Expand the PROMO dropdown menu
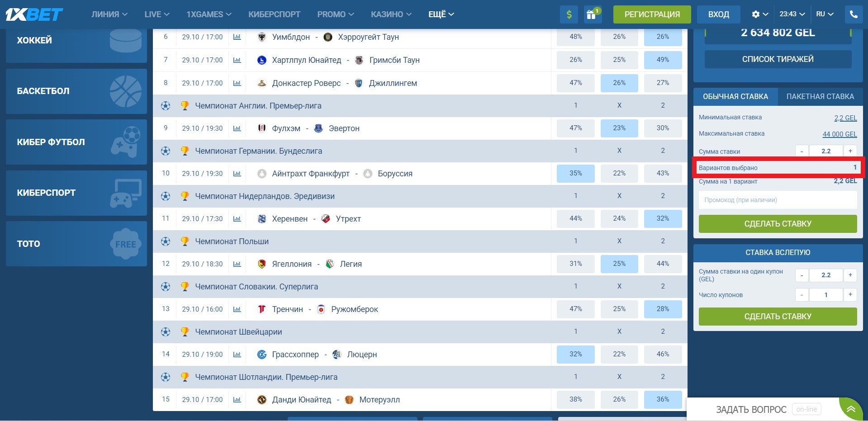This screenshot has width=868, height=421. [x=336, y=14]
